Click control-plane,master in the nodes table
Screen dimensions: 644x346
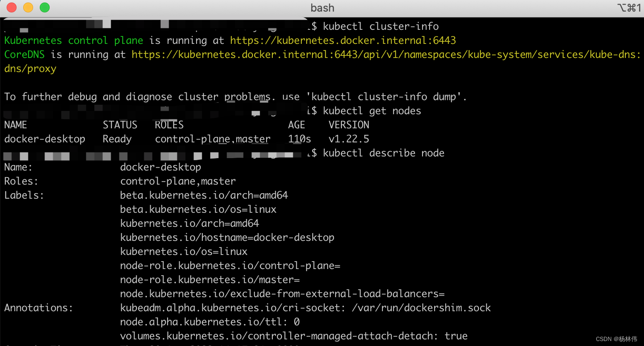point(213,139)
